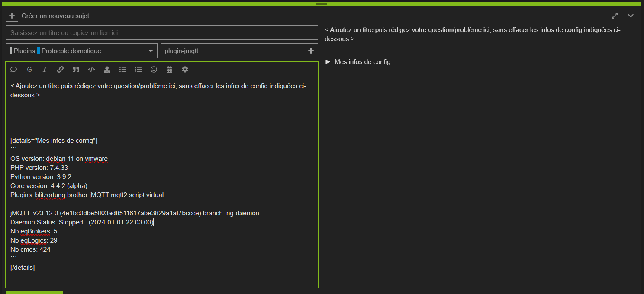The height and width of the screenshot is (294, 644).
Task: Click the line 'Nb cmds: 424'
Action: pos(30,249)
